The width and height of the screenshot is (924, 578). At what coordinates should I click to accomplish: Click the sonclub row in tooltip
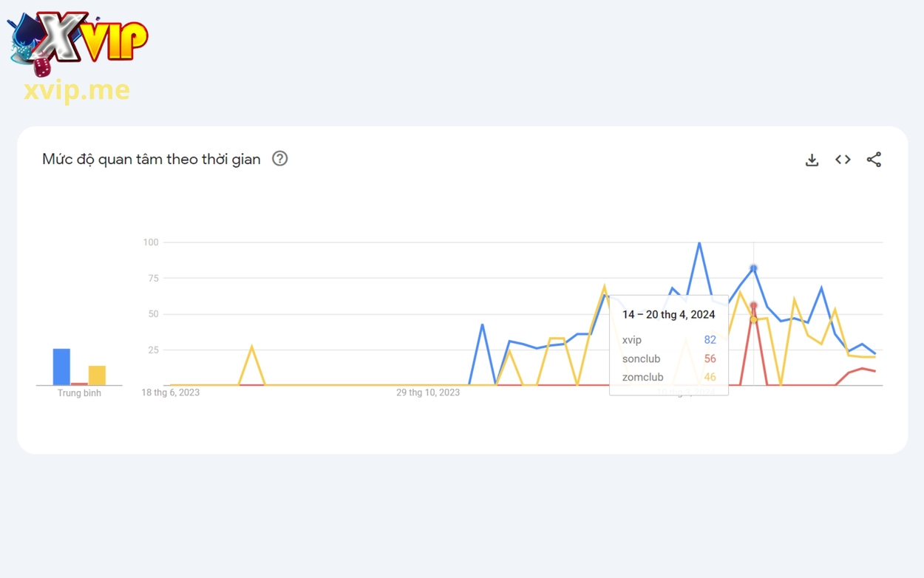[x=668, y=358]
